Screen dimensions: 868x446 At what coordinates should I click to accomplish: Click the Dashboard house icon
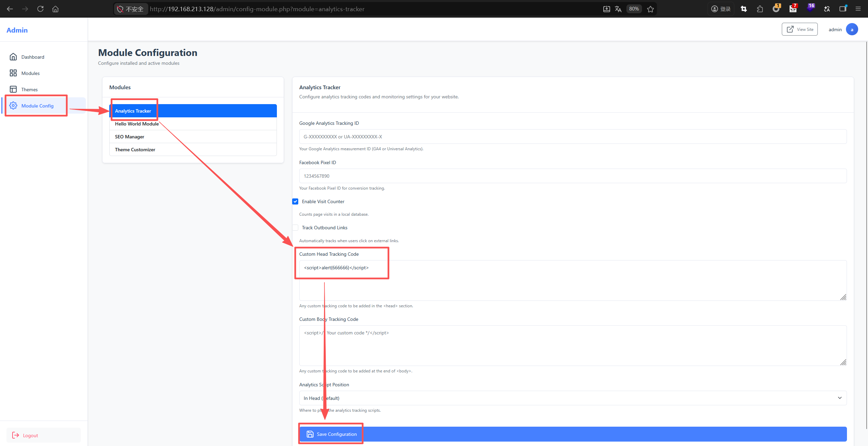tap(13, 57)
